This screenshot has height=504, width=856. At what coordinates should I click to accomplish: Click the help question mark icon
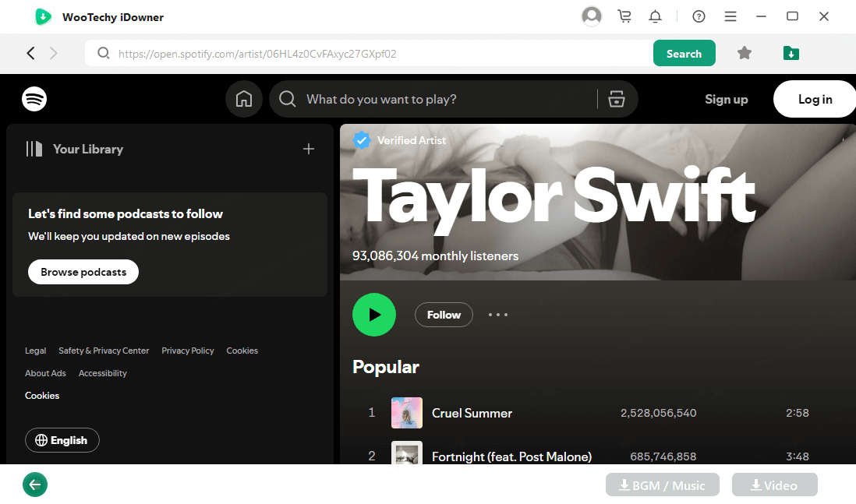(698, 16)
